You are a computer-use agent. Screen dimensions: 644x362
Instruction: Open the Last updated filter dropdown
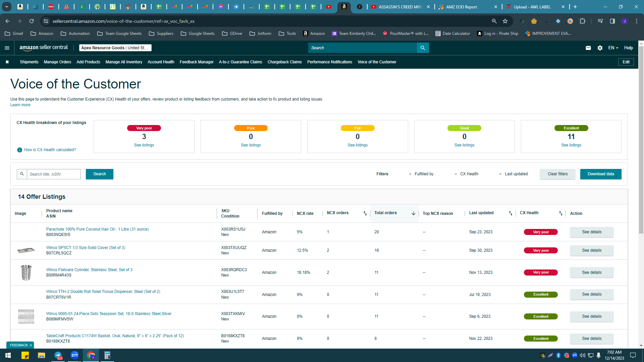513,174
